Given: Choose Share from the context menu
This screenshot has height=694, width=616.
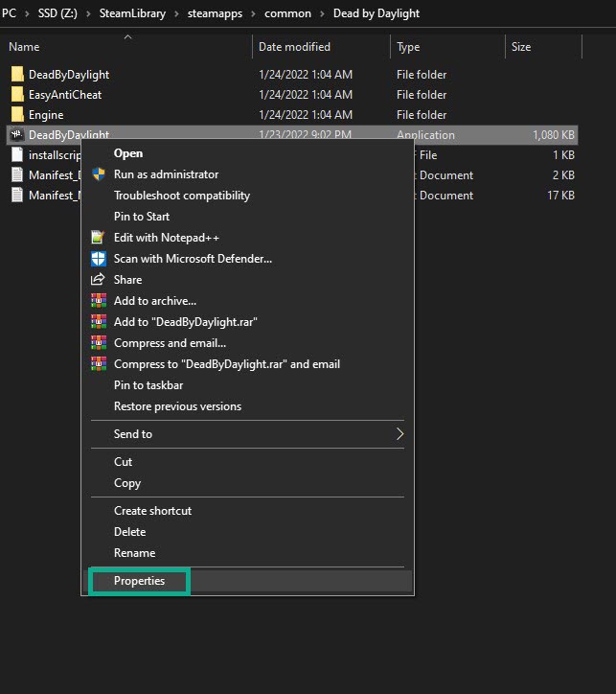Looking at the screenshot, I should (x=127, y=280).
